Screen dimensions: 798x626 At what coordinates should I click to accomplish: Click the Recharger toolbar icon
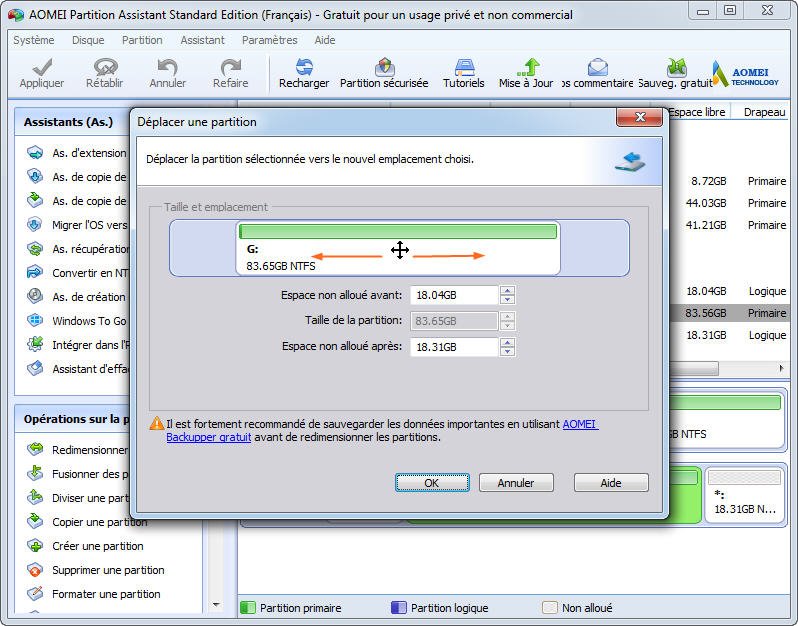click(304, 74)
